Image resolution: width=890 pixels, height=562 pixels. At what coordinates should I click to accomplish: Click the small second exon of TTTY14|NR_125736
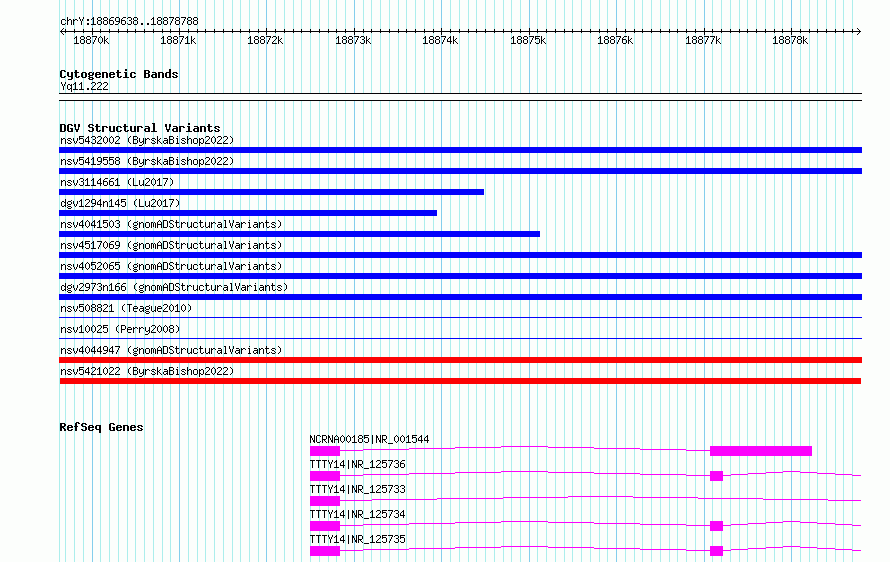[x=716, y=476]
